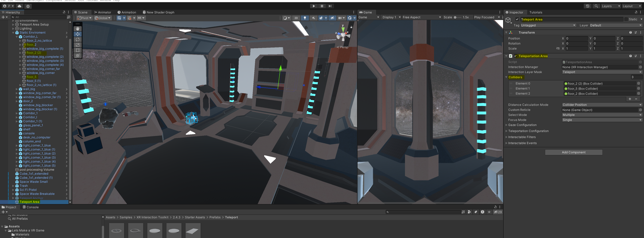Toggle the 2D view mode
644x238 pixels.
click(296, 18)
